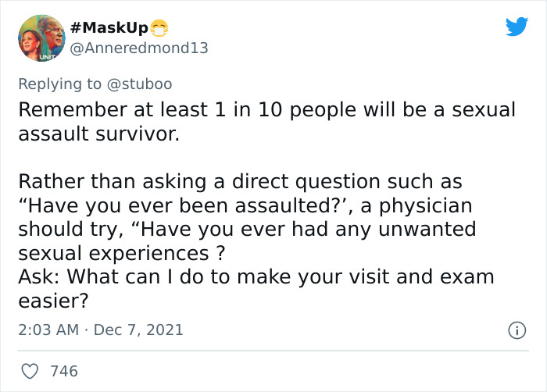Open the @Anneredmond13 handle link

coord(139,48)
